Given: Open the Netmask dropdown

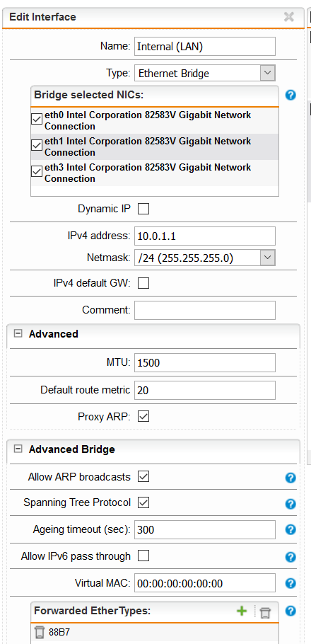Looking at the screenshot, I should [x=205, y=258].
